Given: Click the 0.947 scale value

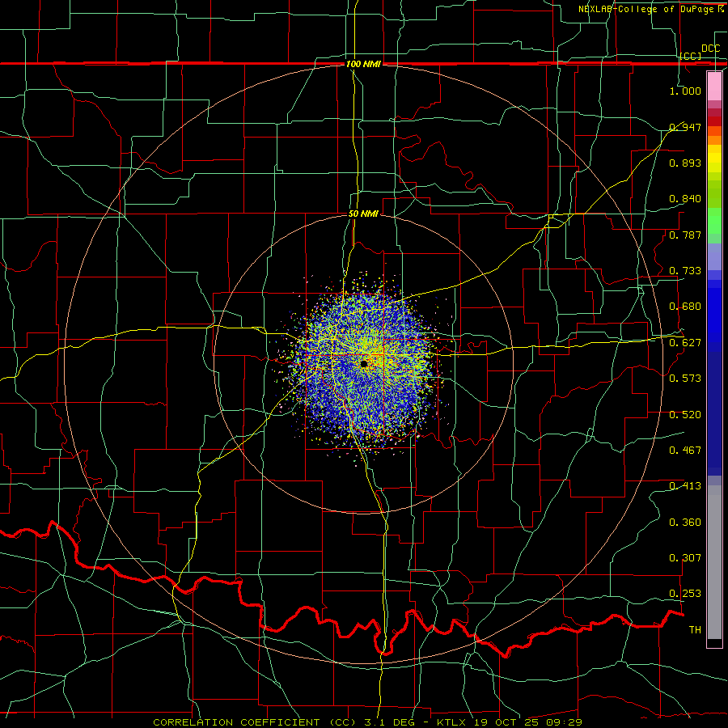Looking at the screenshot, I should (685, 127).
